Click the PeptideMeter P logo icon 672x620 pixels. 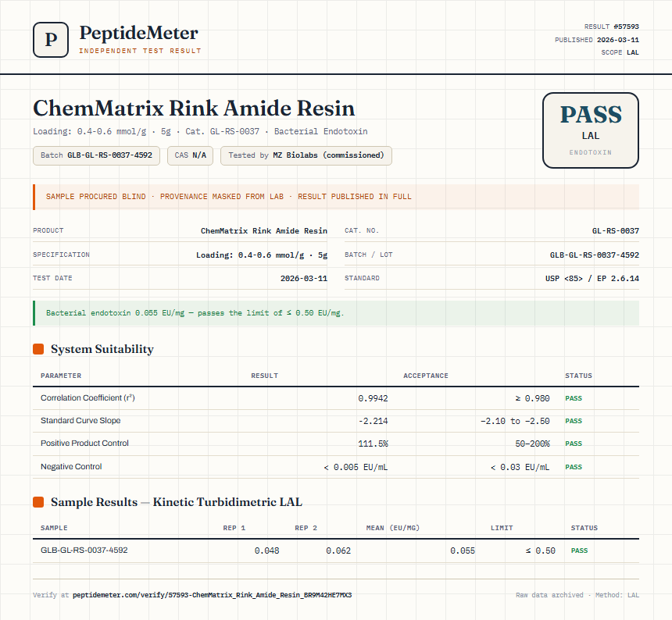(51, 40)
